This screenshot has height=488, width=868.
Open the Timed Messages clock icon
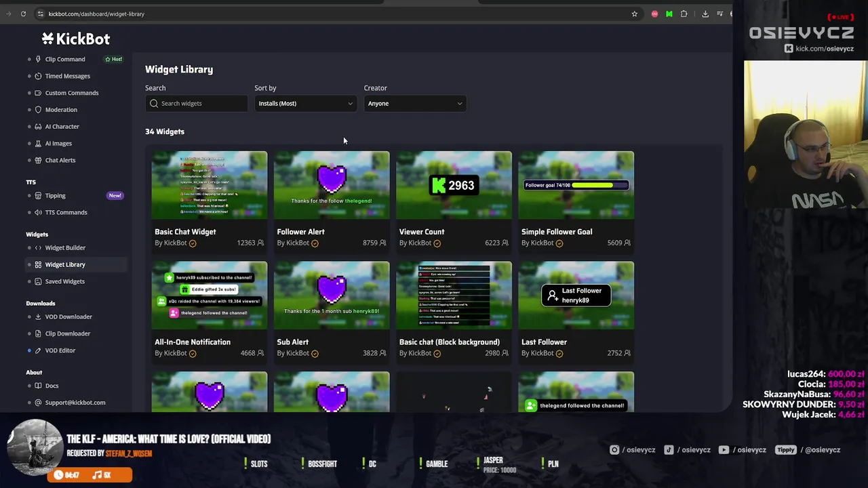[x=38, y=76]
